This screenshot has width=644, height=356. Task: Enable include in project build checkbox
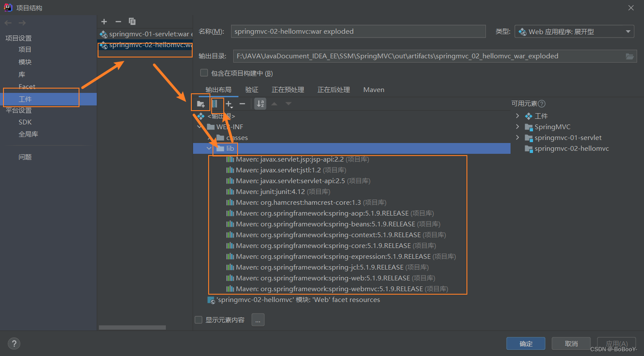click(x=204, y=73)
